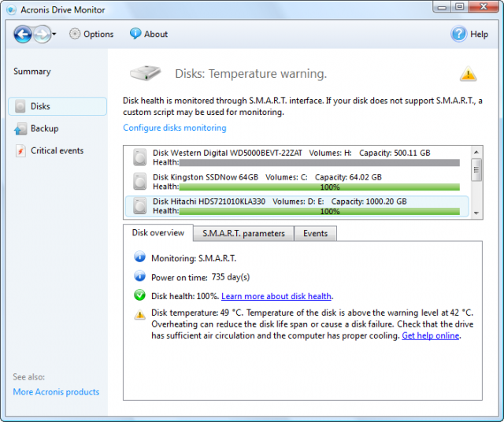Click Hitachi green 100% health bar
The image size is (504, 422).
click(x=320, y=211)
